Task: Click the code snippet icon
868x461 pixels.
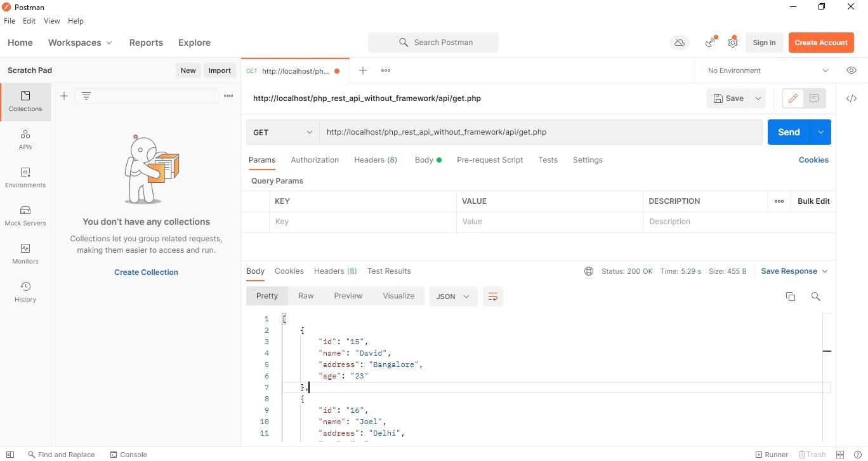Action: tap(852, 98)
